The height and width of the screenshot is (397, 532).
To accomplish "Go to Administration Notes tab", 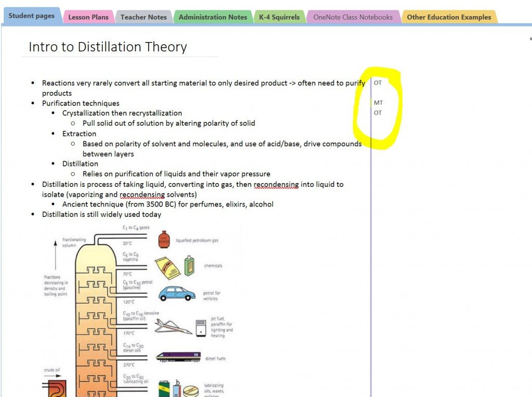I will pyautogui.click(x=212, y=17).
